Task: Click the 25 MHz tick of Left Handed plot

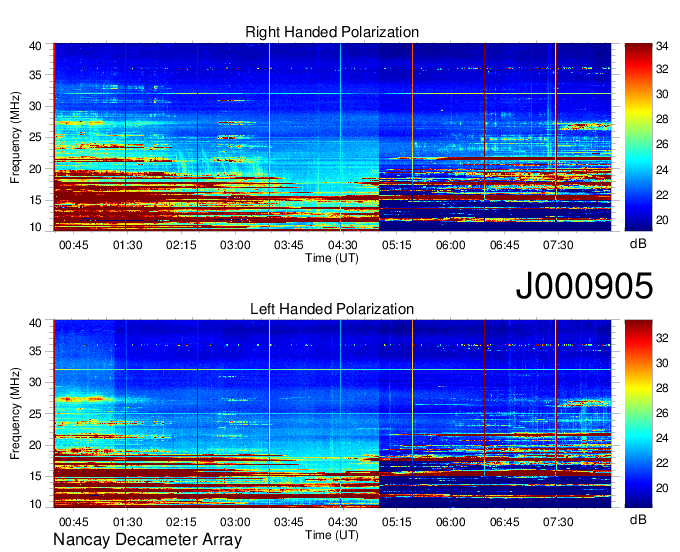Action: coord(35,414)
